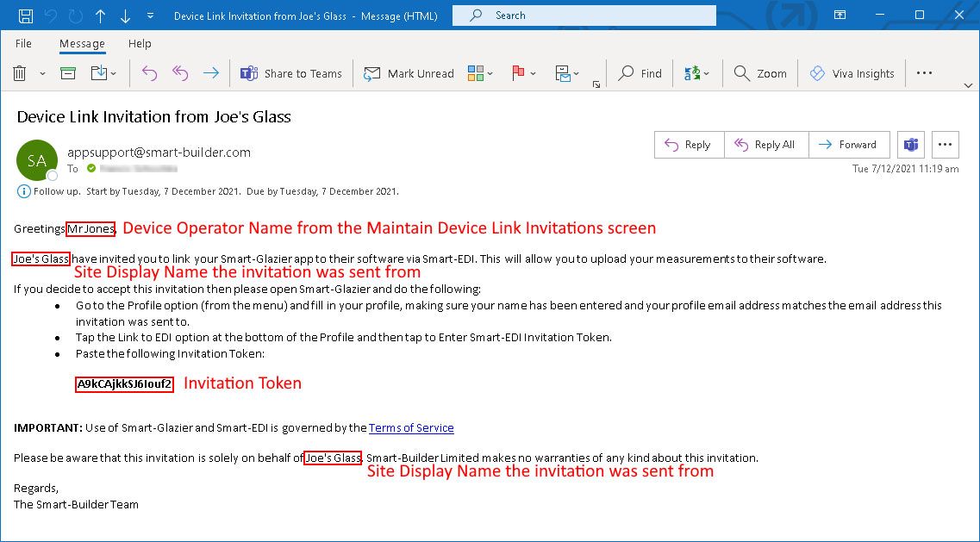Image resolution: width=980 pixels, height=542 pixels.
Task: Go to next item with down arrow
Action: pyautogui.click(x=126, y=16)
